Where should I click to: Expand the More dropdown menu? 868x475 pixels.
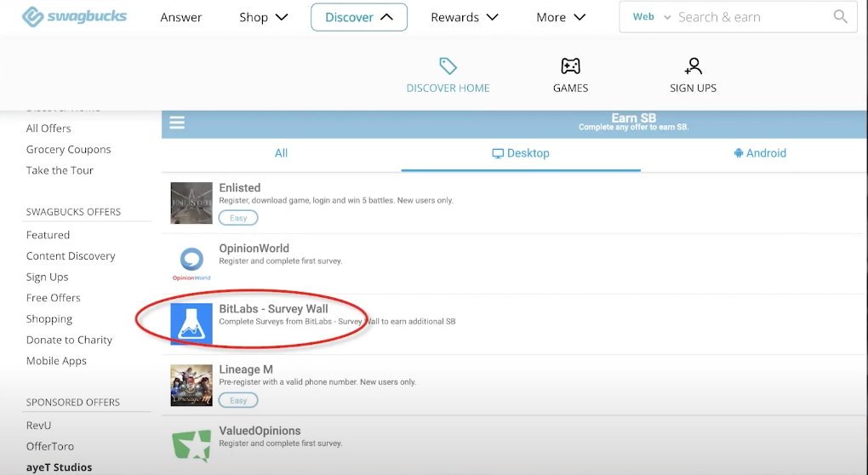click(x=561, y=17)
